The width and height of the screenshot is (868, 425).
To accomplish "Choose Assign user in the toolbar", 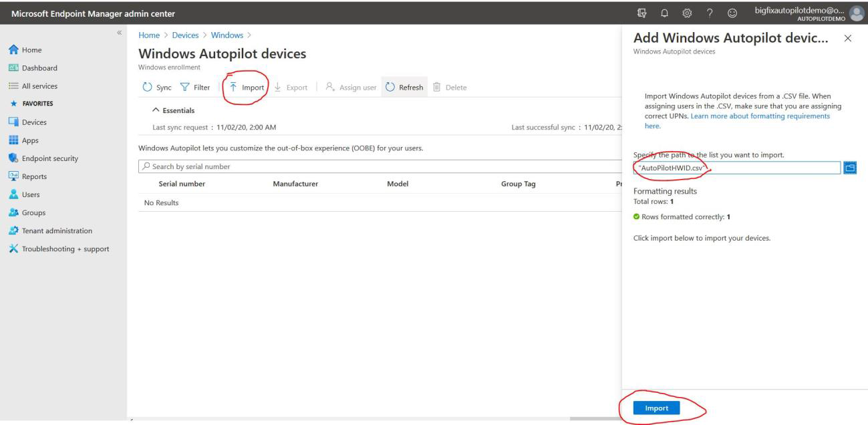I will tap(351, 88).
